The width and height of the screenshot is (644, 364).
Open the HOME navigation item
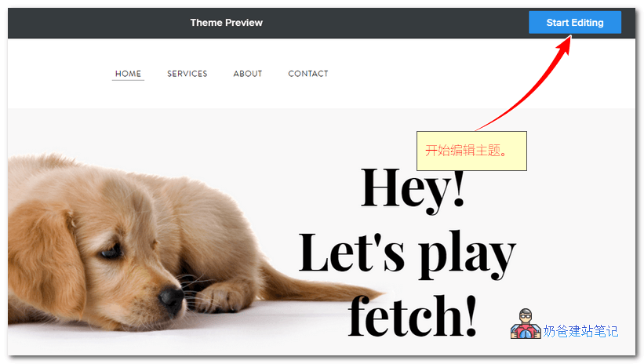click(128, 74)
